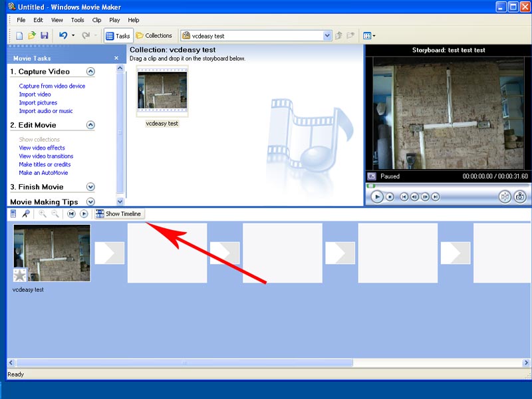Click View video effects link
This screenshot has width=532, height=399.
(x=42, y=148)
